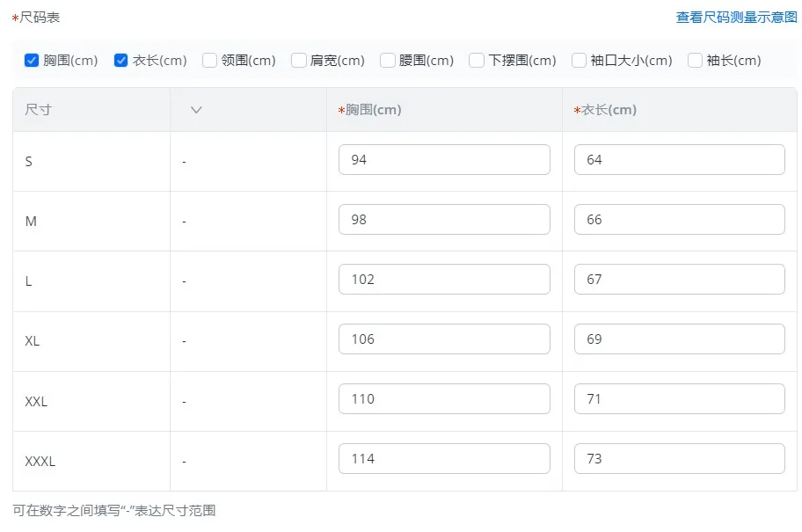Image resolution: width=802 pixels, height=532 pixels.
Task: Enable the 下摆围(cm) checkbox
Action: pyautogui.click(x=477, y=61)
